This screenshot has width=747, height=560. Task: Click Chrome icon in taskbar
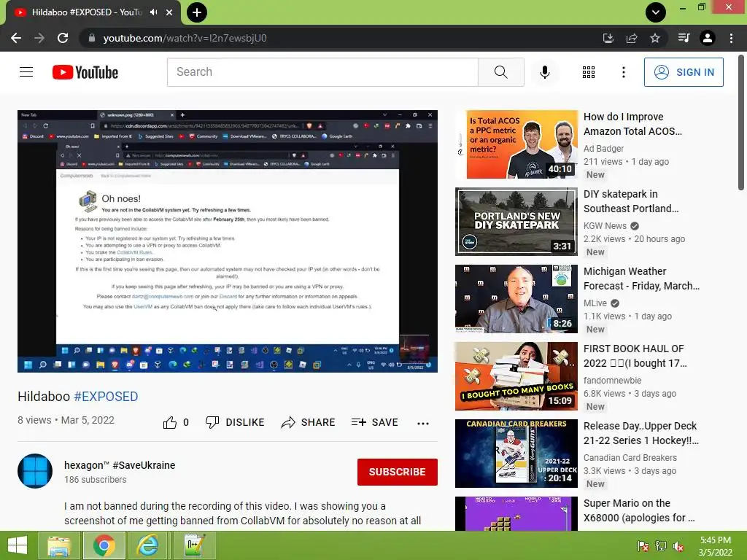(x=104, y=545)
